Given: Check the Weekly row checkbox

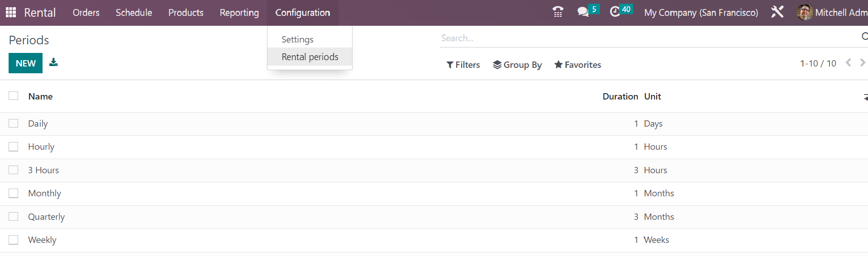Looking at the screenshot, I should (14, 240).
